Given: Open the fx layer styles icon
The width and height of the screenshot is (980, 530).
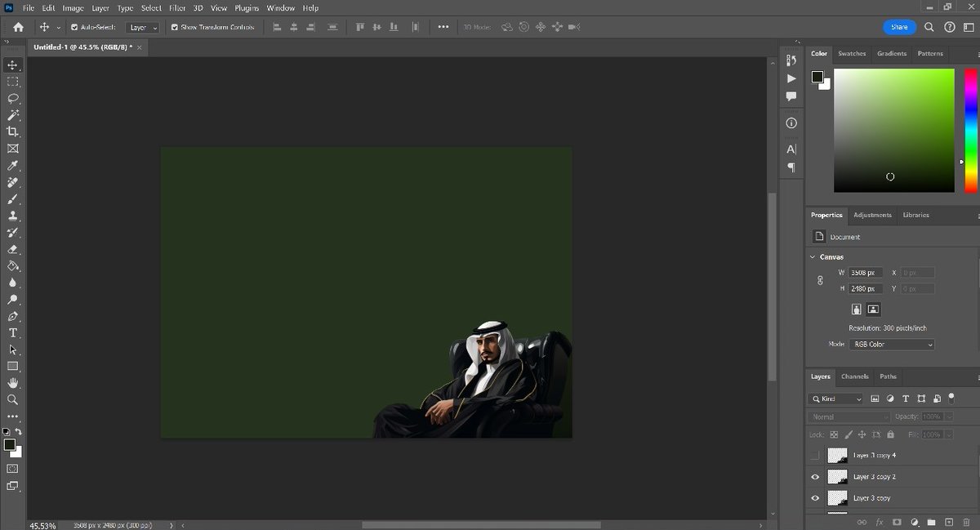Looking at the screenshot, I should tap(880, 522).
